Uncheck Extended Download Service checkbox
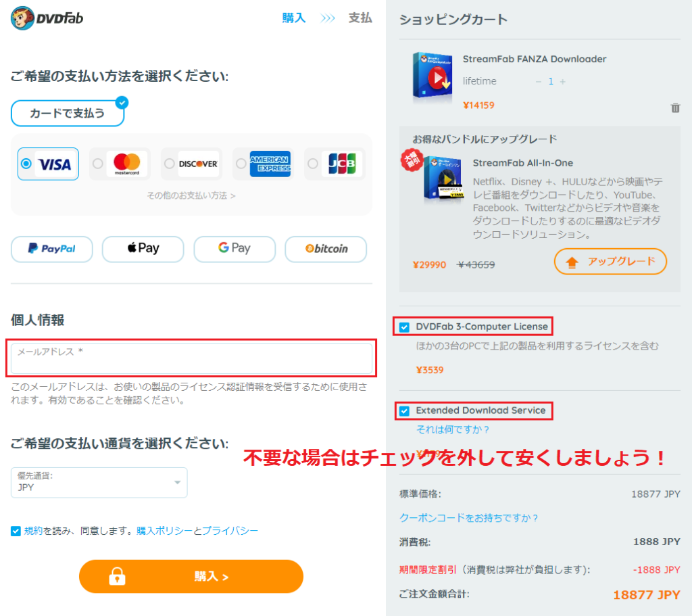This screenshot has width=692, height=616. point(404,411)
